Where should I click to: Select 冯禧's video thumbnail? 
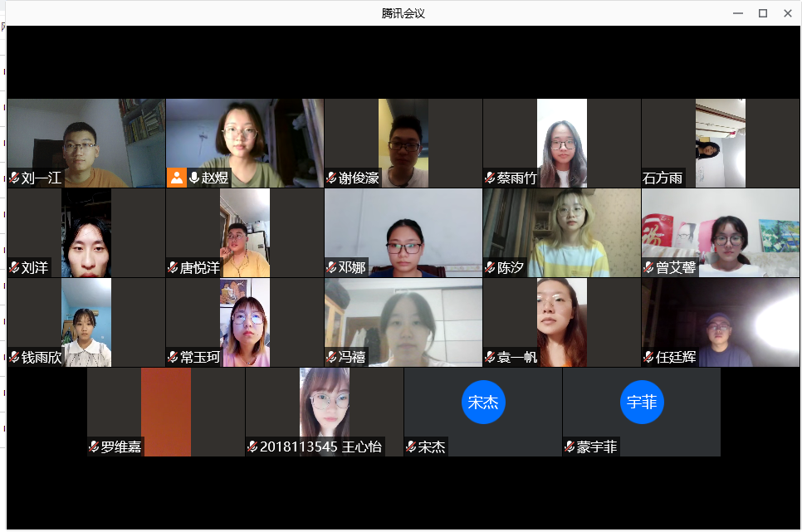(x=403, y=322)
